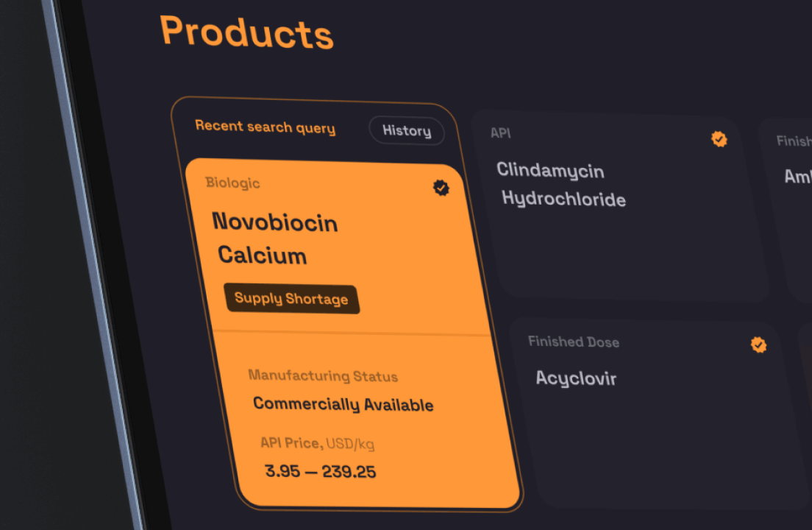Image resolution: width=812 pixels, height=530 pixels.
Task: Click the verified badge on Acyclovir card
Action: pyautogui.click(x=758, y=344)
